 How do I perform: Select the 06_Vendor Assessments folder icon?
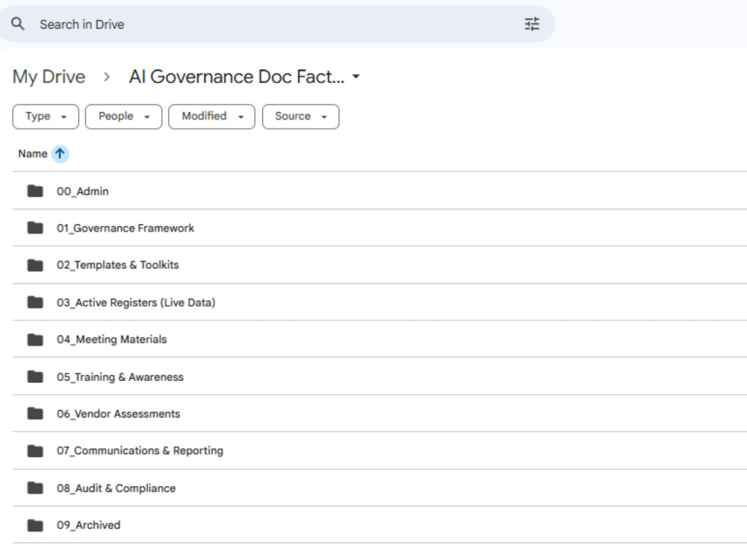[x=35, y=414]
